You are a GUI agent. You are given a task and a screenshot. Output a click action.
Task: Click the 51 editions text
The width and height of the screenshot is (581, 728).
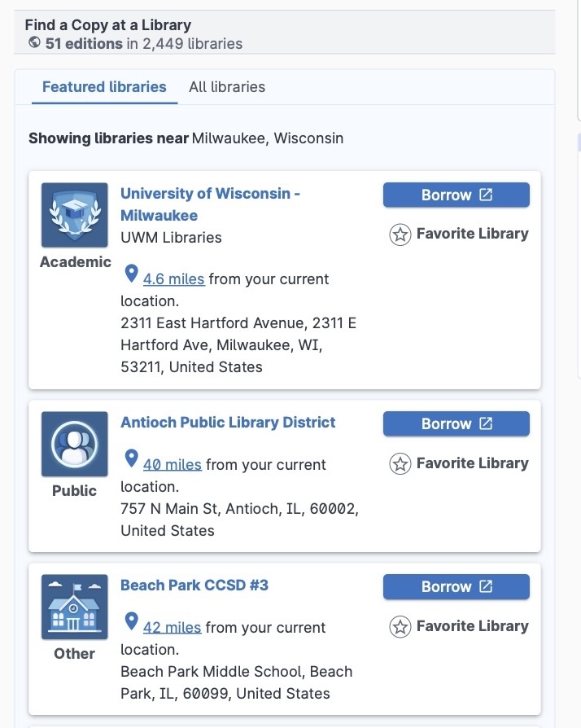[84, 43]
